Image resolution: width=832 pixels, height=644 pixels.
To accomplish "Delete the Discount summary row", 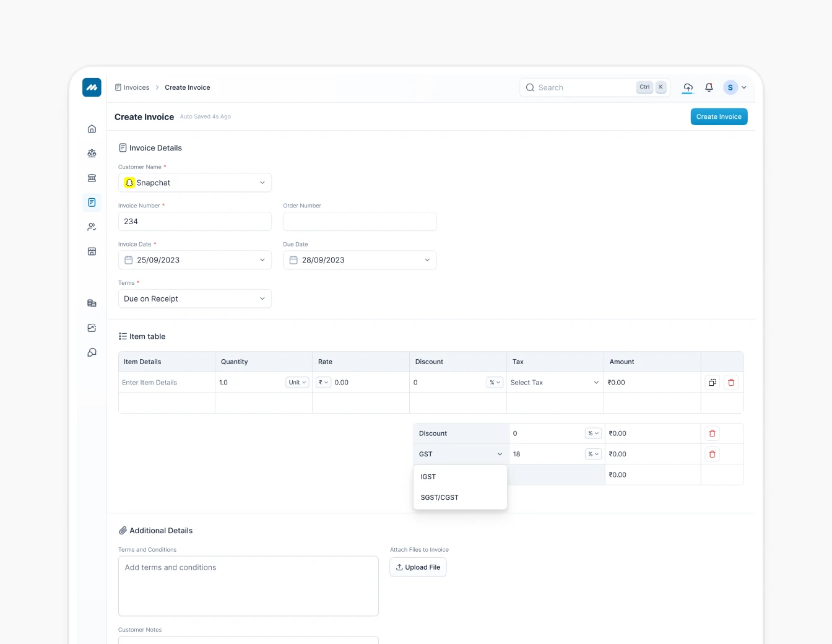I will coord(712,433).
